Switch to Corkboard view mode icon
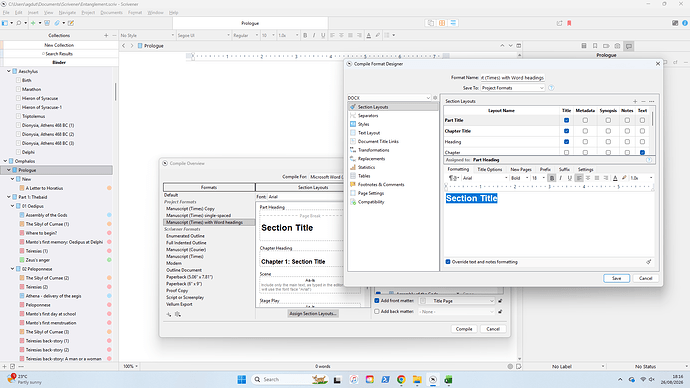Screen dimensions: 690x388 pyautogui.click(x=442, y=23)
